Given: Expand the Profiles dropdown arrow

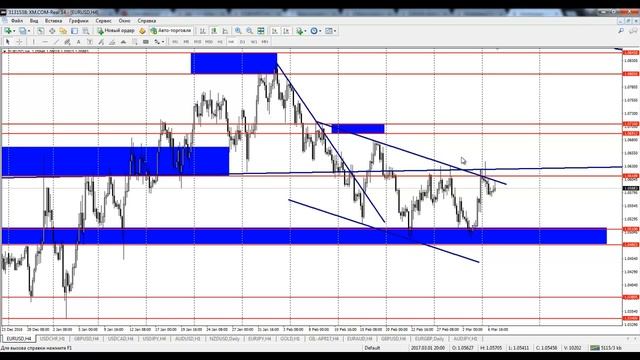Looking at the screenshot, I should [x=29, y=31].
